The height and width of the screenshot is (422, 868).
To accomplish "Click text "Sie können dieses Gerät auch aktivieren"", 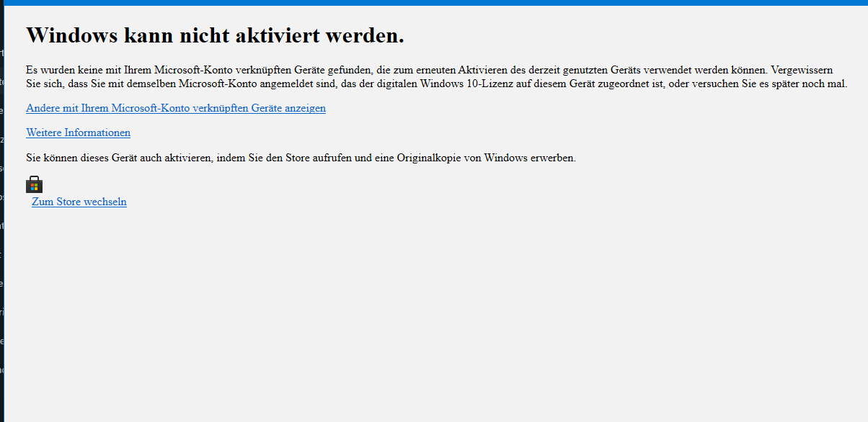I will point(118,158).
